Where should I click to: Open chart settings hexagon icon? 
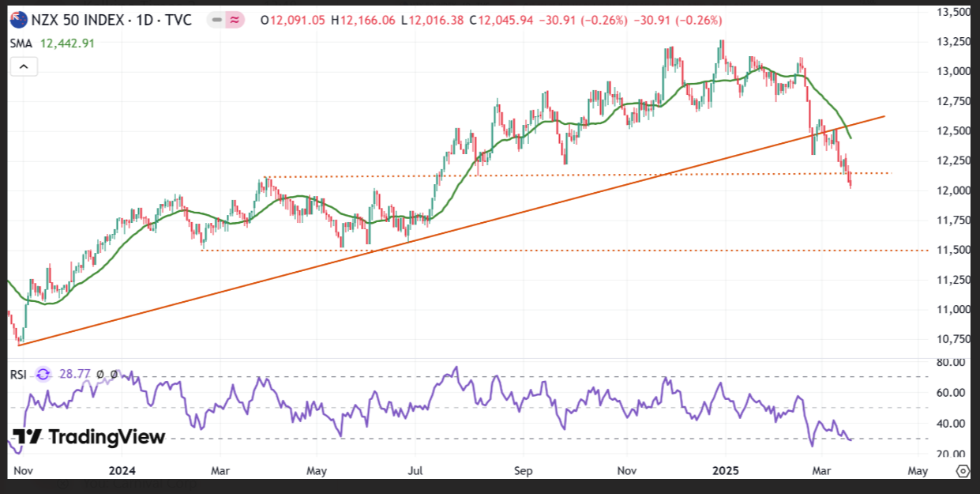pyautogui.click(x=962, y=471)
